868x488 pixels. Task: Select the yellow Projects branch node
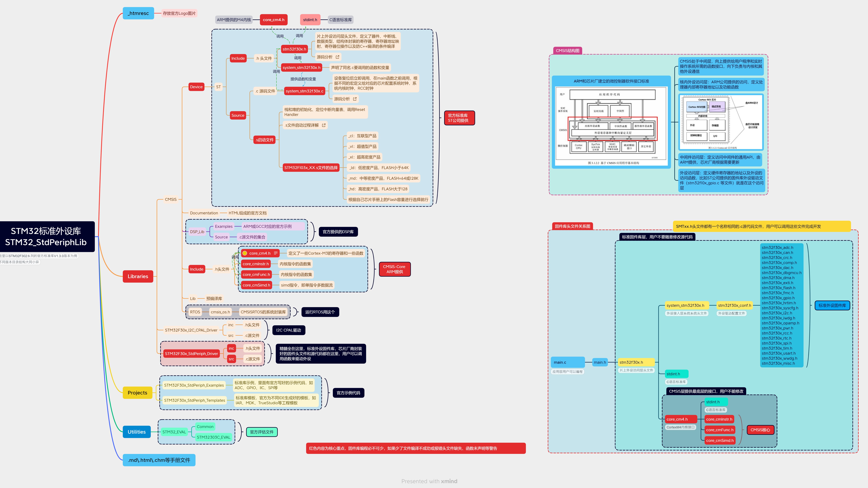click(137, 393)
